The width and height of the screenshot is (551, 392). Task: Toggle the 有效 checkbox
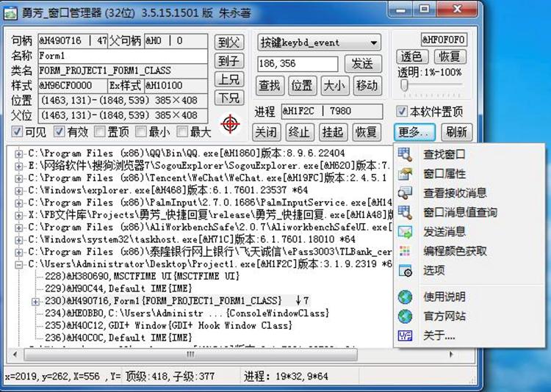pos(59,131)
